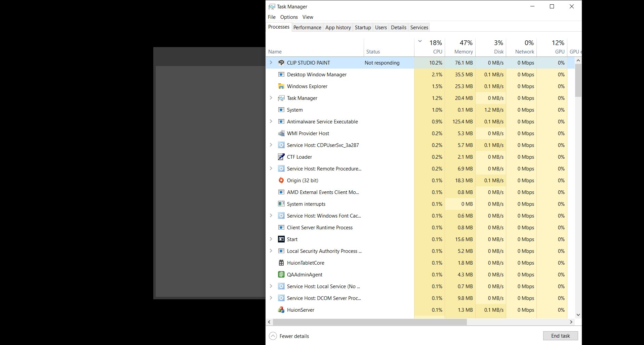Click the QAAdminAgent green icon
The image size is (644, 345).
(281, 274)
